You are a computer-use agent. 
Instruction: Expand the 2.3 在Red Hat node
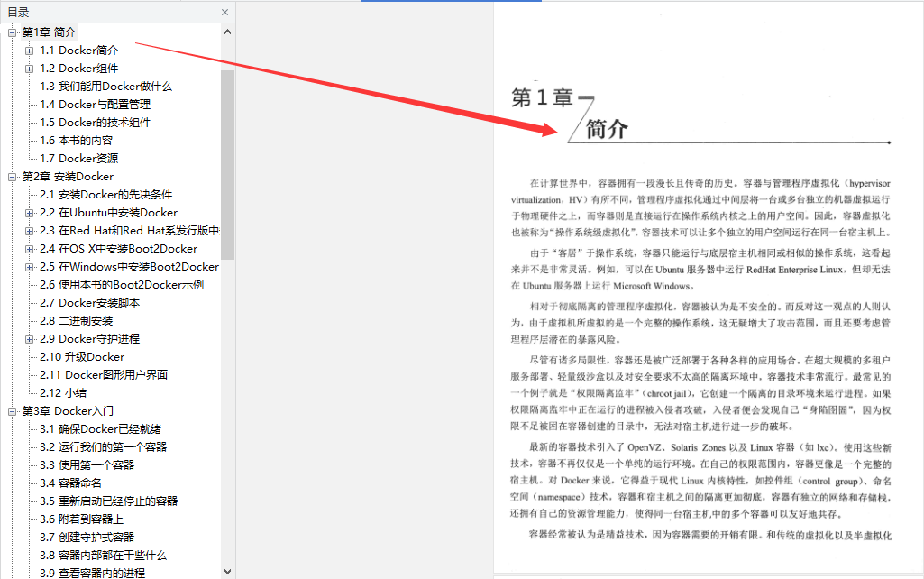coord(29,231)
